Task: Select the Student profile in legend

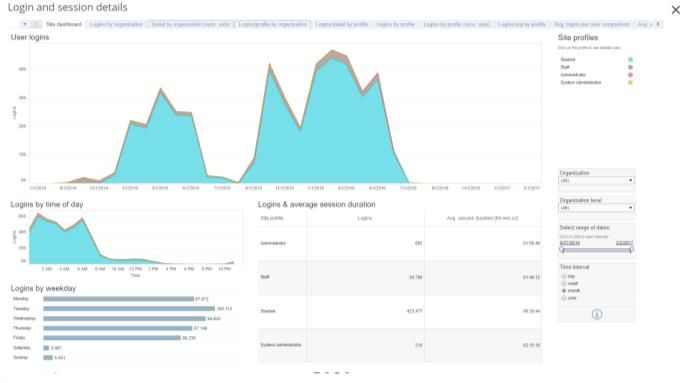Action: (568, 60)
